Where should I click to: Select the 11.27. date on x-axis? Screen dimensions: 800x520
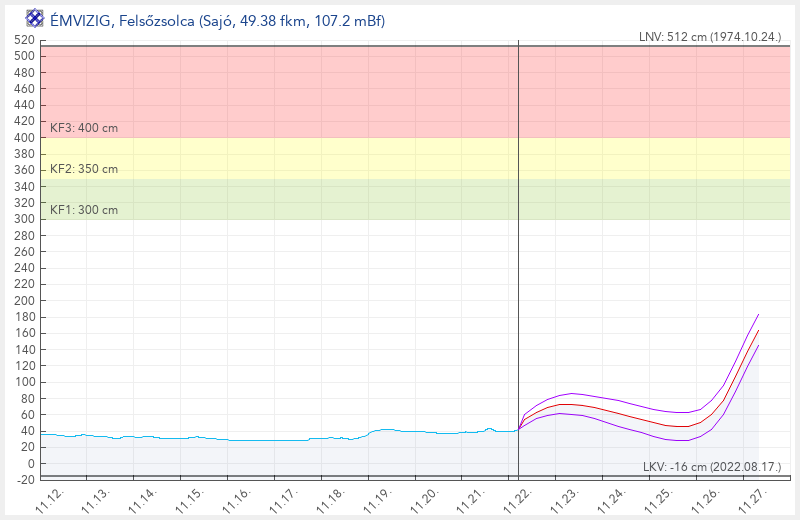click(753, 496)
